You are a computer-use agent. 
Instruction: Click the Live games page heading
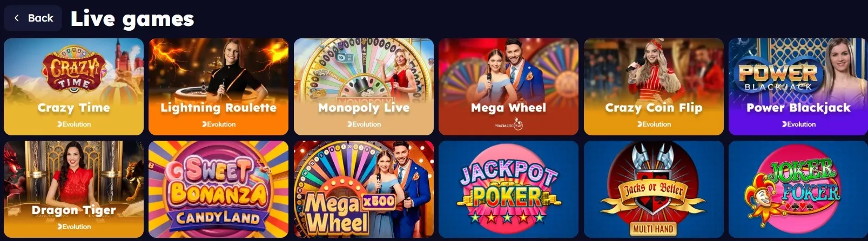tap(132, 19)
